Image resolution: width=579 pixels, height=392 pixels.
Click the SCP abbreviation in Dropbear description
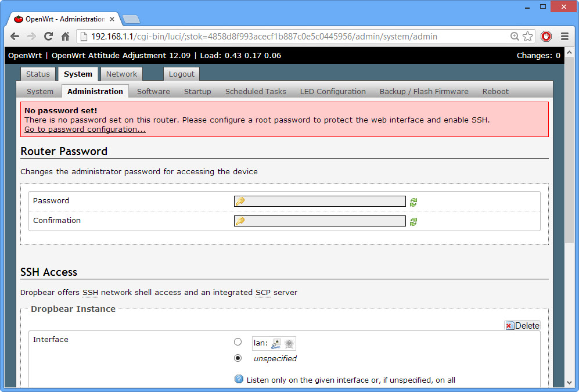click(263, 292)
